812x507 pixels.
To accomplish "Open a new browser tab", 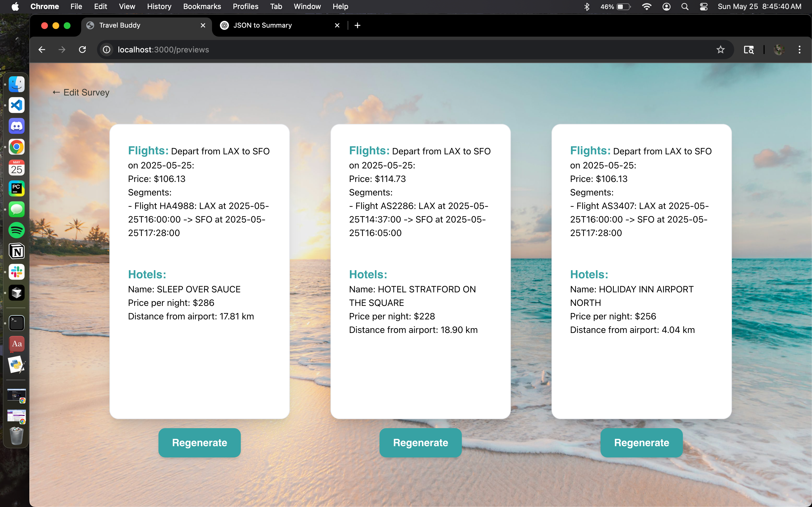I will (357, 25).
